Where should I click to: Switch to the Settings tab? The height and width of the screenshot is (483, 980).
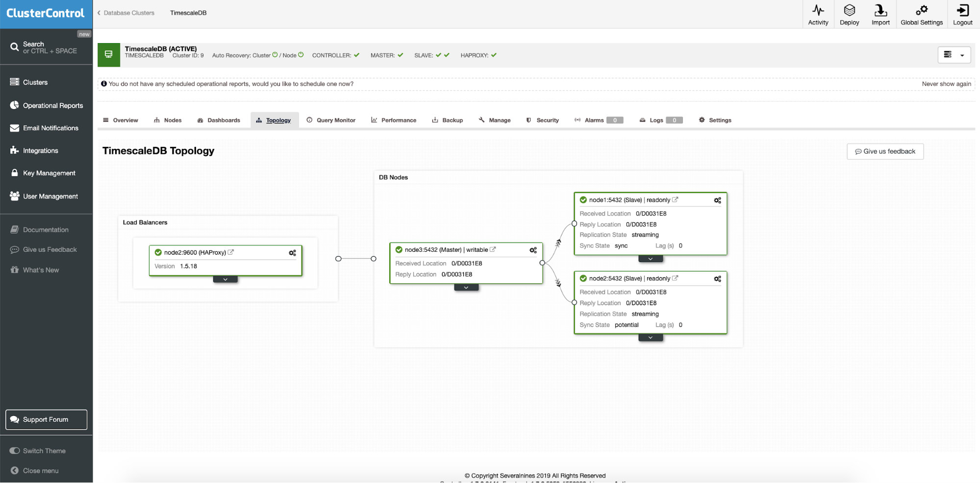(715, 120)
